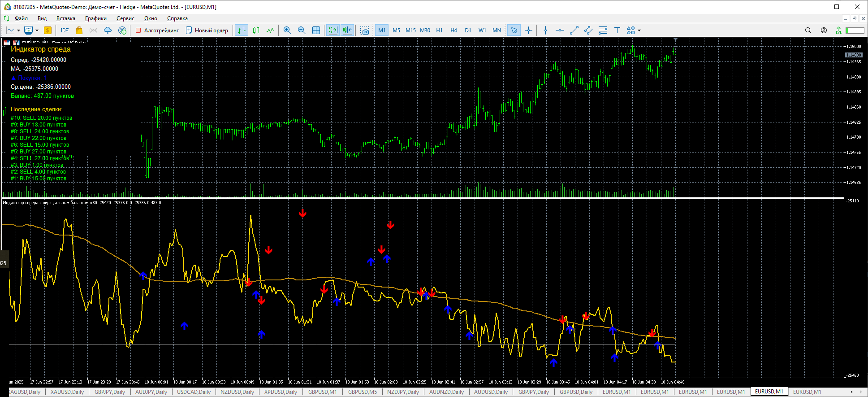Select the M5 timeframe

point(396,31)
